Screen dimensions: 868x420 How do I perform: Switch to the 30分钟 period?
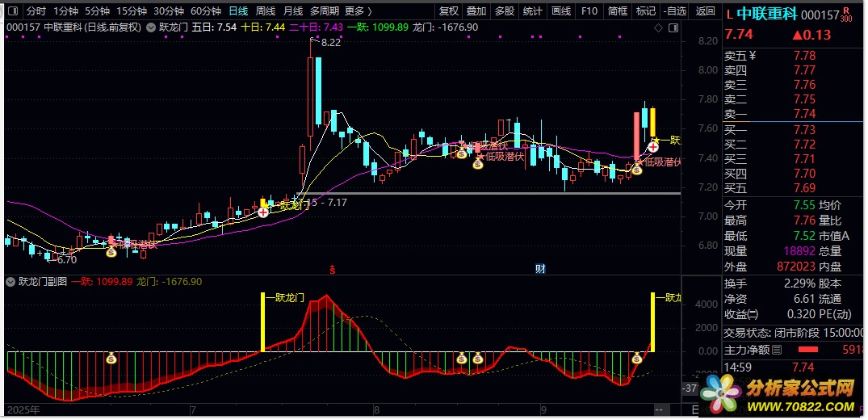tap(168, 10)
